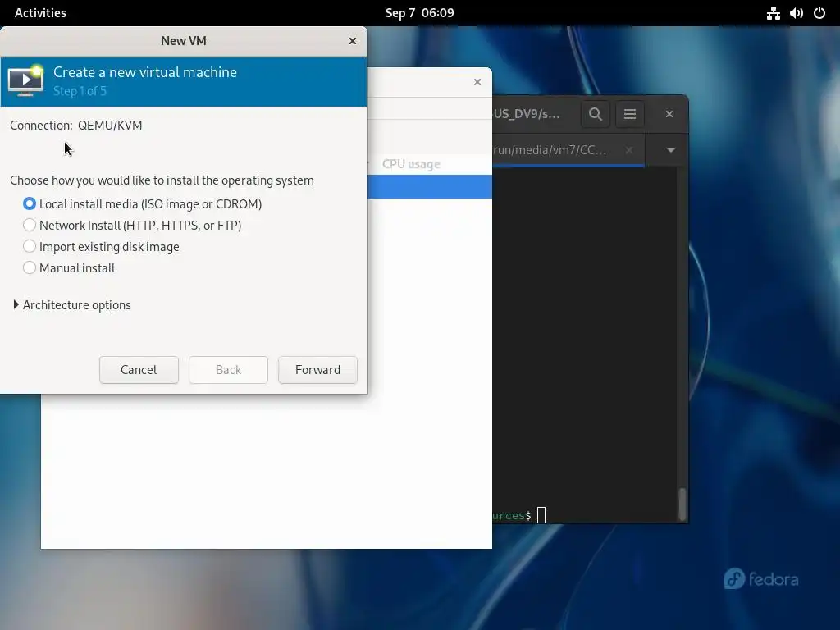Open Activities overview
Image resolution: width=840 pixels, height=630 pixels.
pos(40,13)
